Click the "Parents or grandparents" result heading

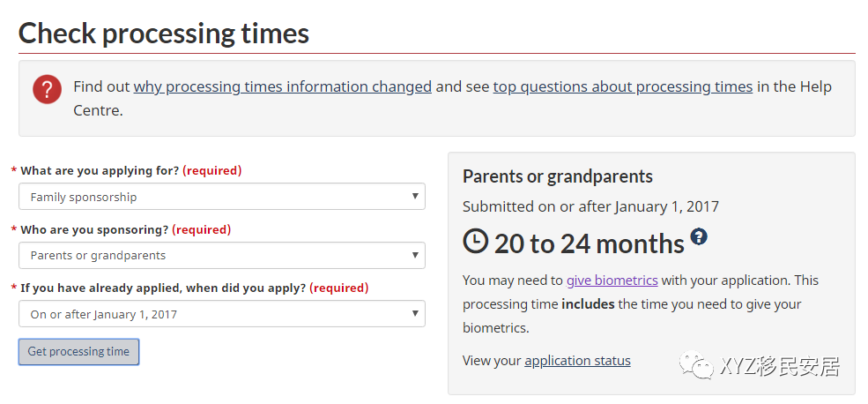557,176
